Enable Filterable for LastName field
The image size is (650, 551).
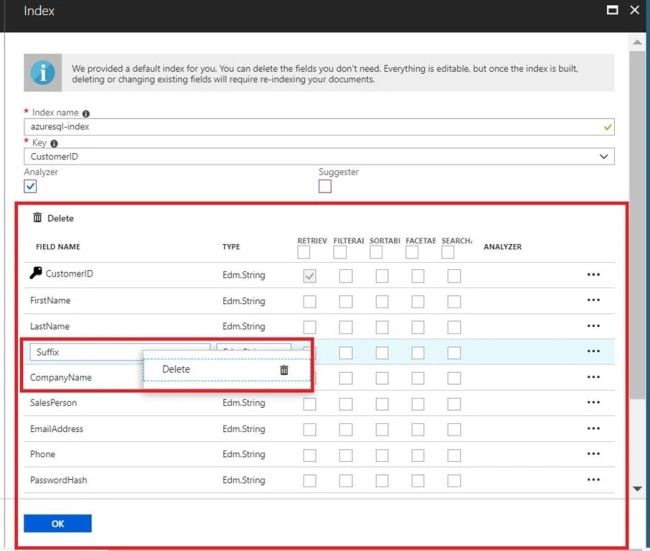tap(346, 327)
